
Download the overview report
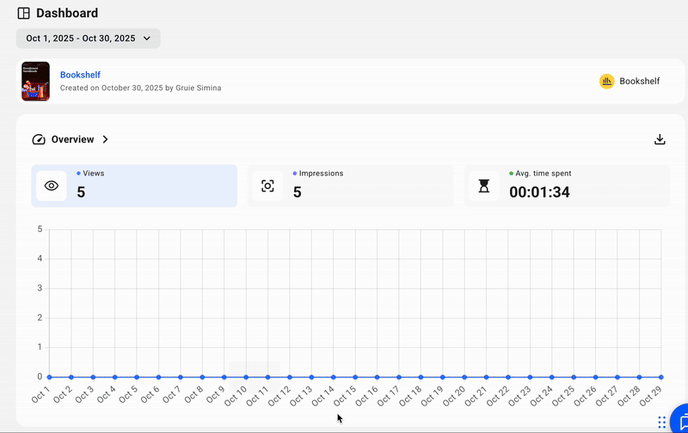click(x=659, y=140)
